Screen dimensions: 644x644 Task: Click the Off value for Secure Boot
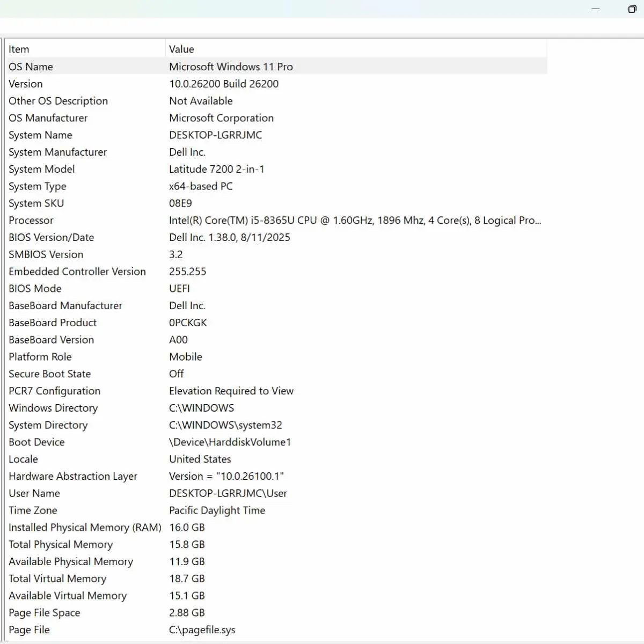[x=176, y=374]
